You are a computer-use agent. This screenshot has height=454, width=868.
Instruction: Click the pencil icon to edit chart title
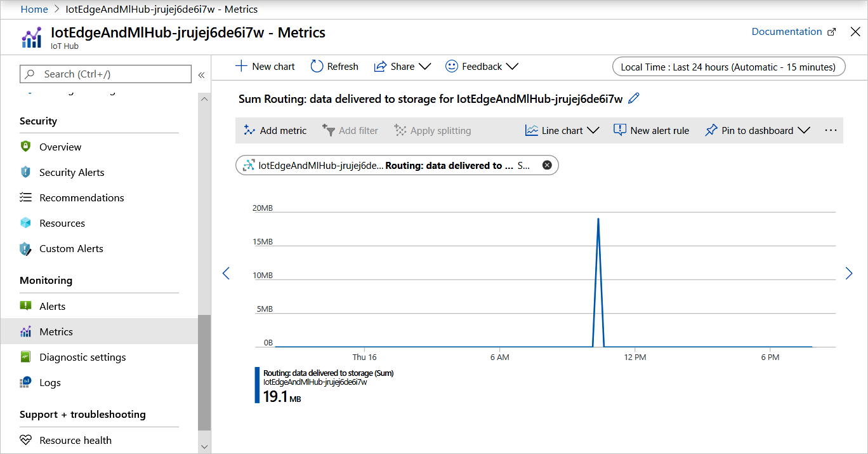633,98
